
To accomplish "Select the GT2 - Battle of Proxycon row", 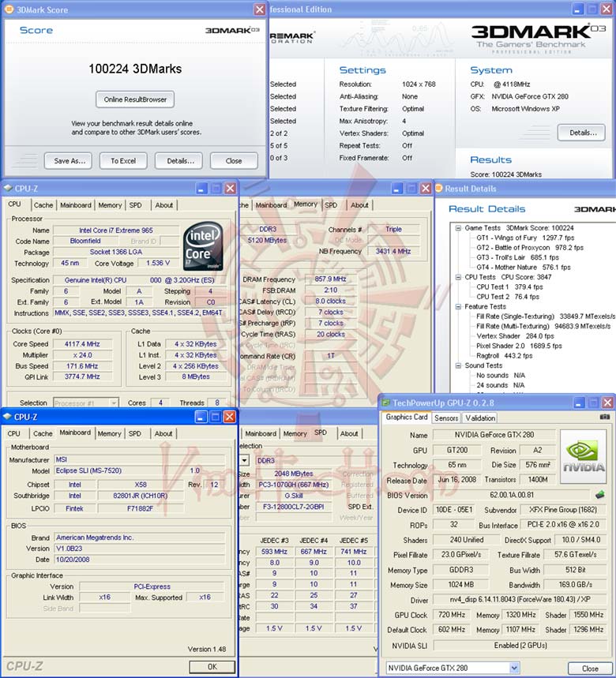I will [530, 248].
